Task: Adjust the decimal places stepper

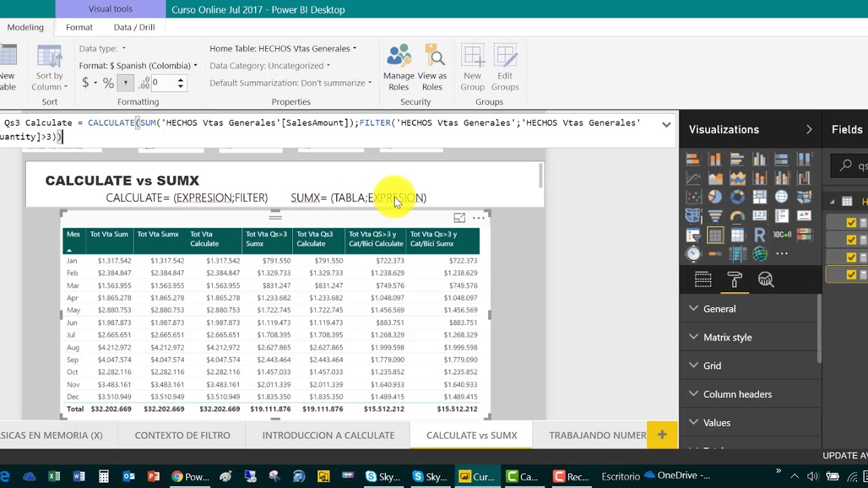Action: coord(180,83)
